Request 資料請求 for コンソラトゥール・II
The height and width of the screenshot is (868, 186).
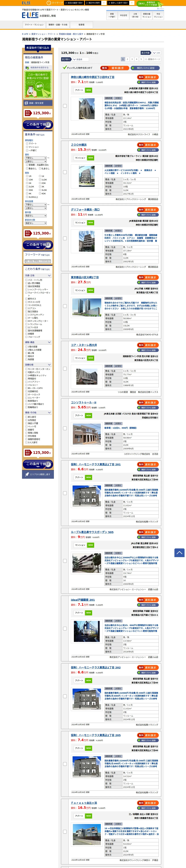148,403
